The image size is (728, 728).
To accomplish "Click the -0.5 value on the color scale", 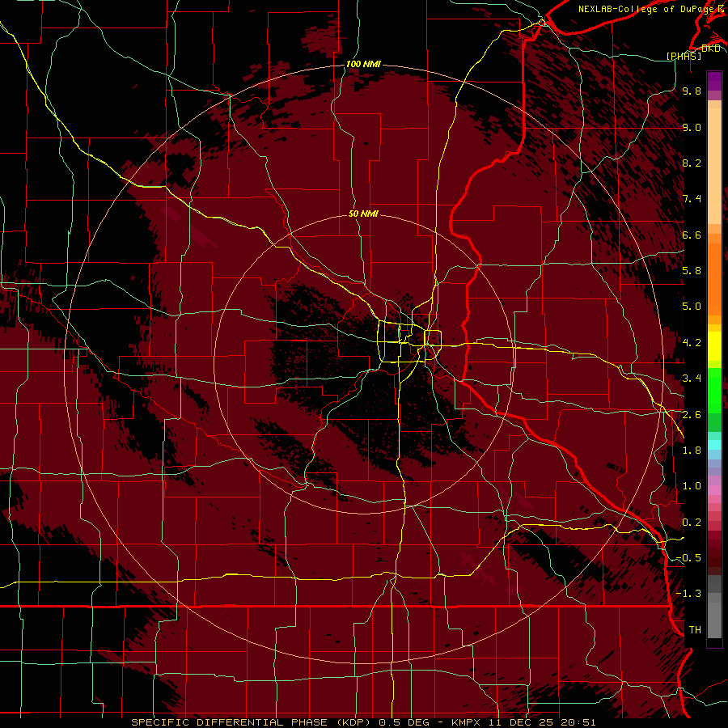I will (689, 558).
